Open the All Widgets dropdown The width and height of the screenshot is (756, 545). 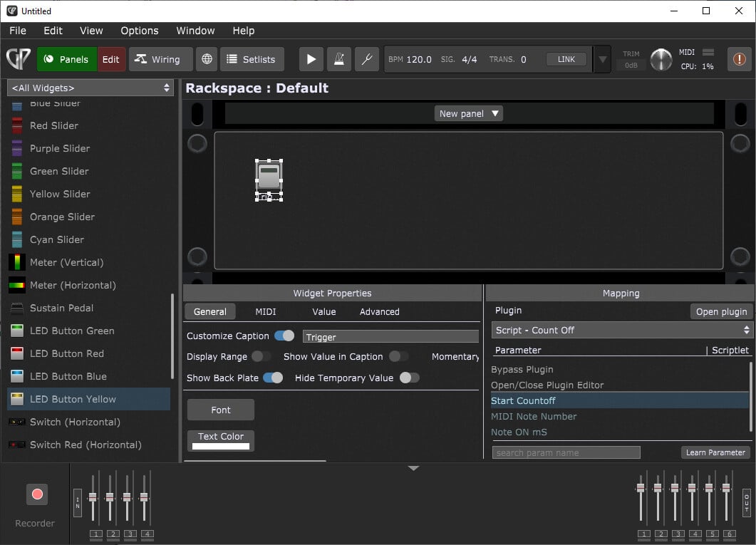pos(91,88)
